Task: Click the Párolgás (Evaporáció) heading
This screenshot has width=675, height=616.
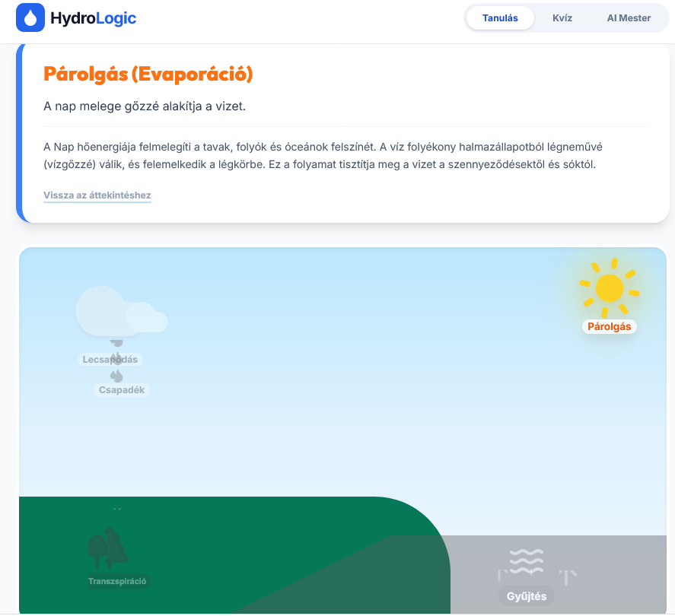Action: coord(148,74)
